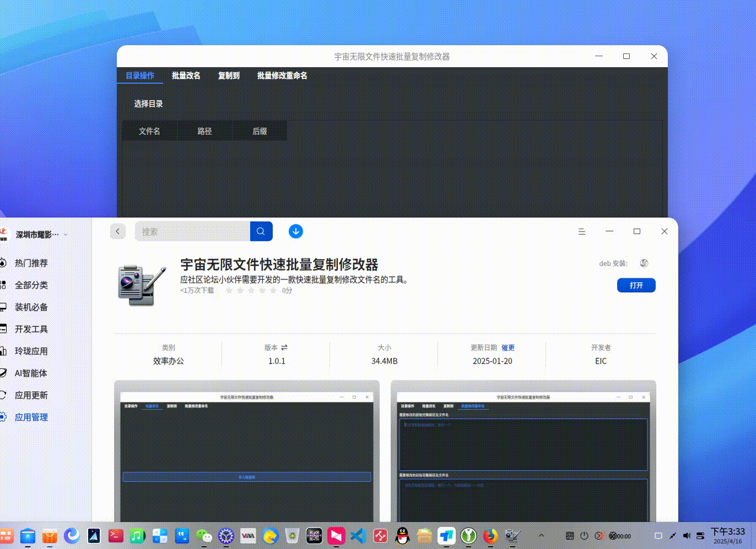Image resolution: width=756 pixels, height=549 pixels.
Task: Click the 路径 column header
Action: (204, 131)
